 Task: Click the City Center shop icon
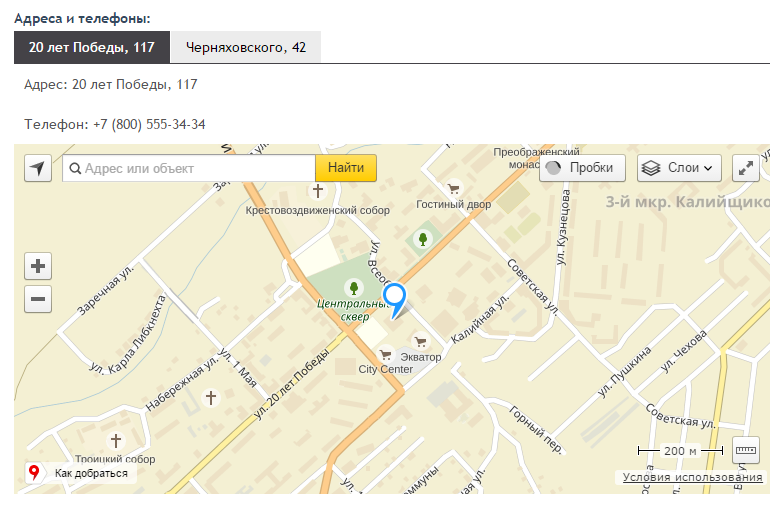(x=385, y=354)
